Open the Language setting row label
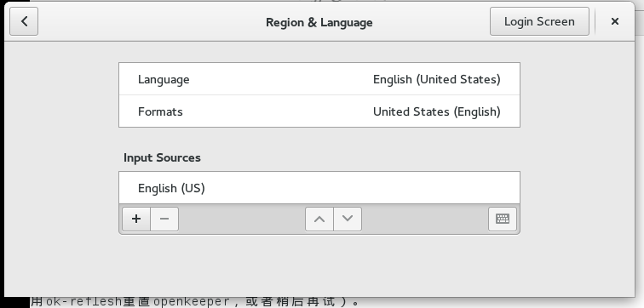The width and height of the screenshot is (644, 308). (x=164, y=79)
